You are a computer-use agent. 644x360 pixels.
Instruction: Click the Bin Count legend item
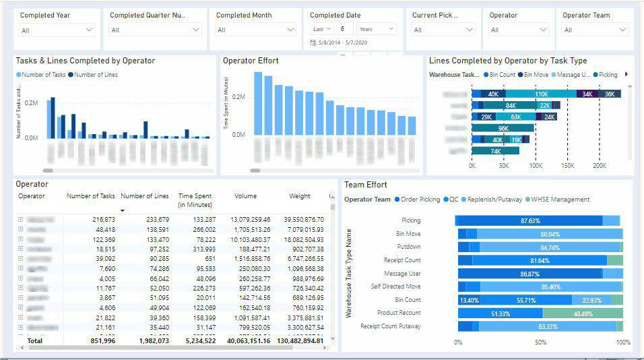[499, 75]
